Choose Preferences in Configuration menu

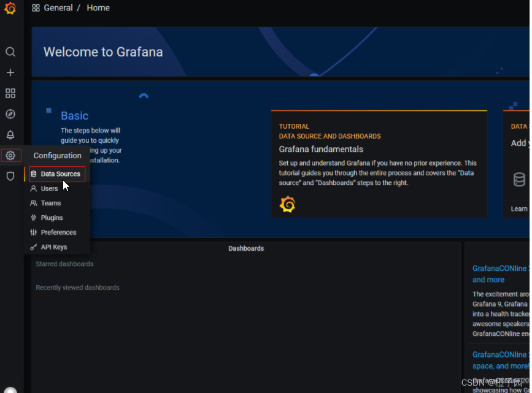[58, 232]
